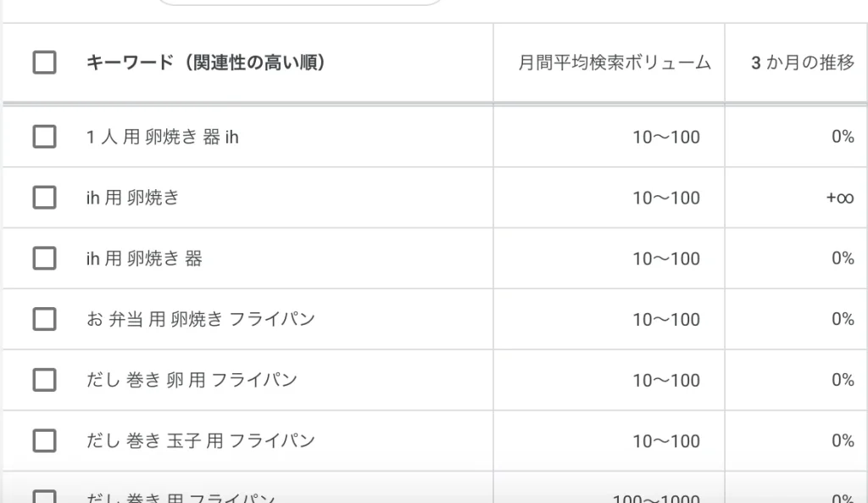Check お 弁当 用 卵焼き フライパン row box
The height and width of the screenshot is (503, 868).
coord(44,320)
